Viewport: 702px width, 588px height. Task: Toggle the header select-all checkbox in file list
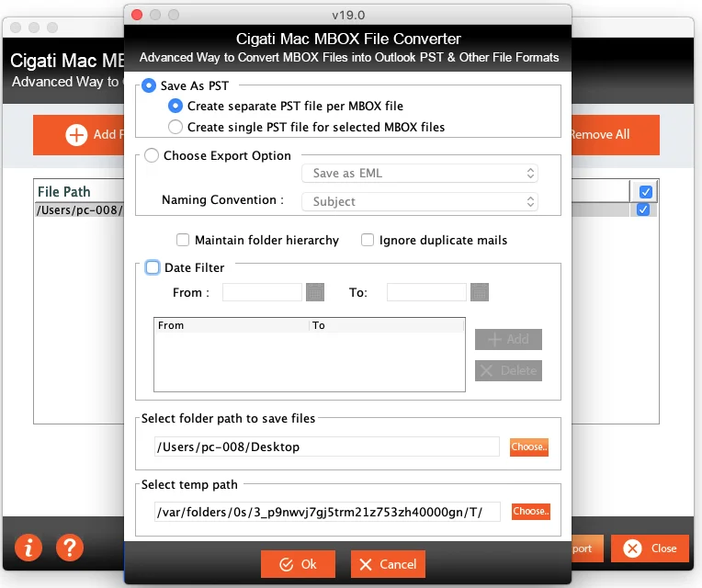(x=646, y=192)
